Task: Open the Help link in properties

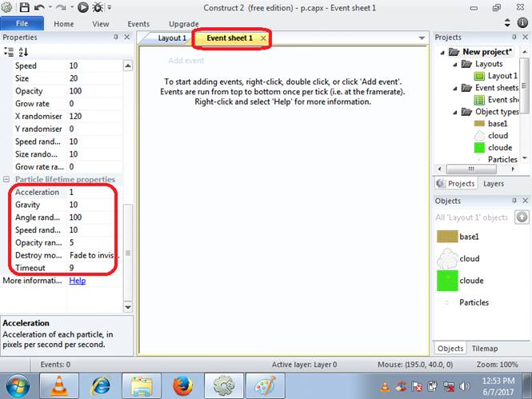Action: point(78,281)
